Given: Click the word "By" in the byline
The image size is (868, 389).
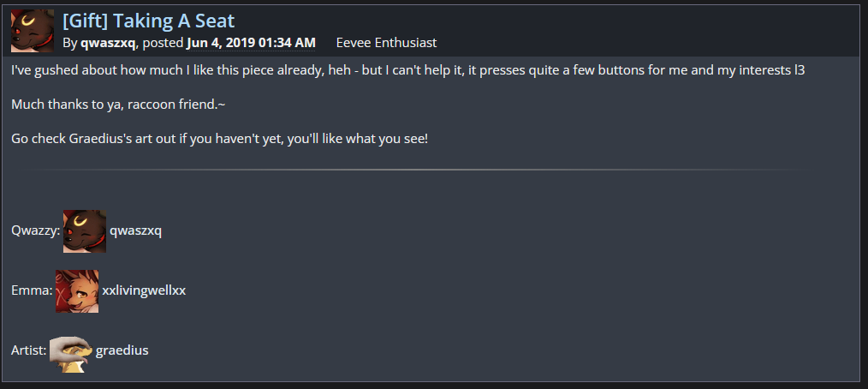Looking at the screenshot, I should (70, 43).
